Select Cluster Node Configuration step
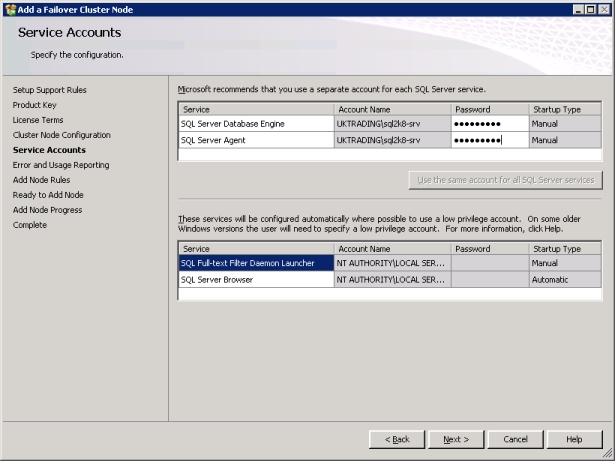This screenshot has width=615, height=461. click(x=62, y=135)
